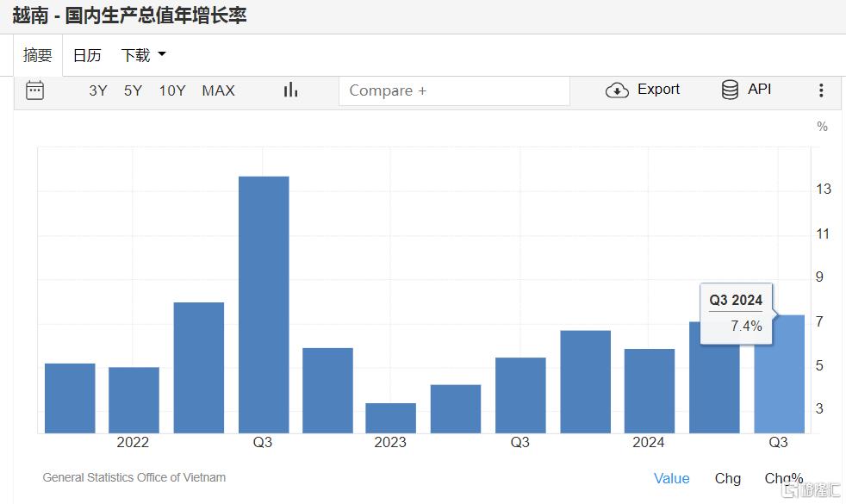Click the 2022 x-axis label
The width and height of the screenshot is (846, 504).
(x=133, y=443)
